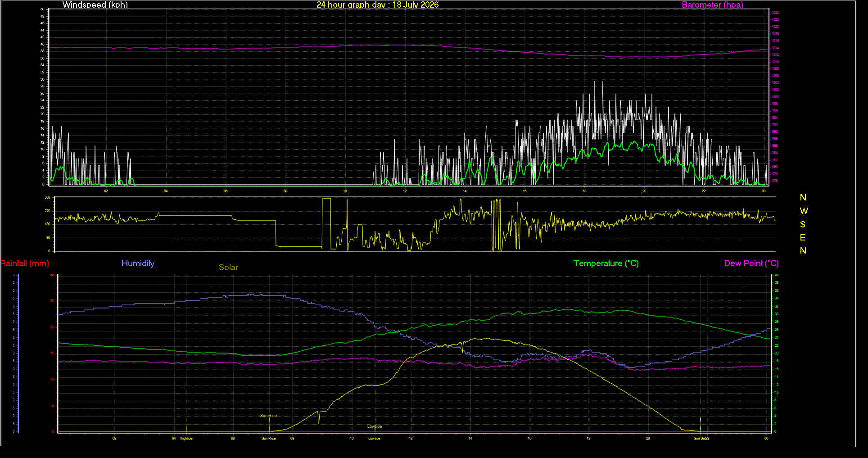
Task: Select the "24 hour graph day : 13 July 2026" title
Action: click(377, 5)
